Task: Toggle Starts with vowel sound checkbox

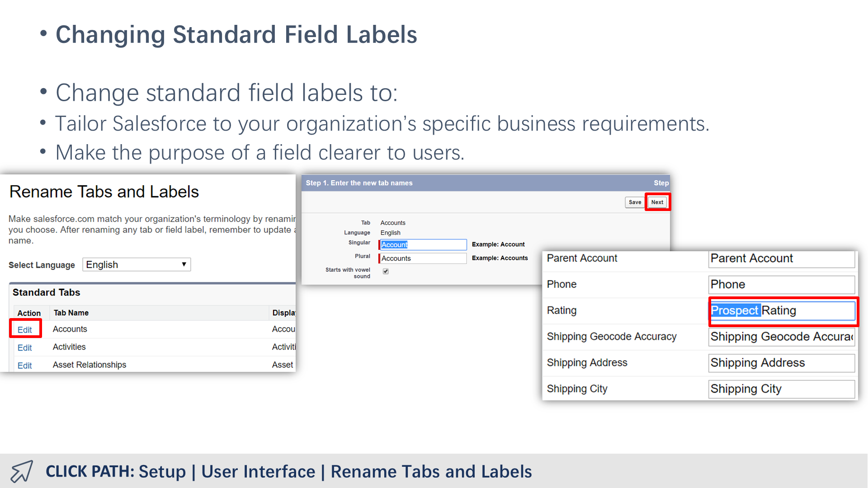Action: [x=386, y=271]
